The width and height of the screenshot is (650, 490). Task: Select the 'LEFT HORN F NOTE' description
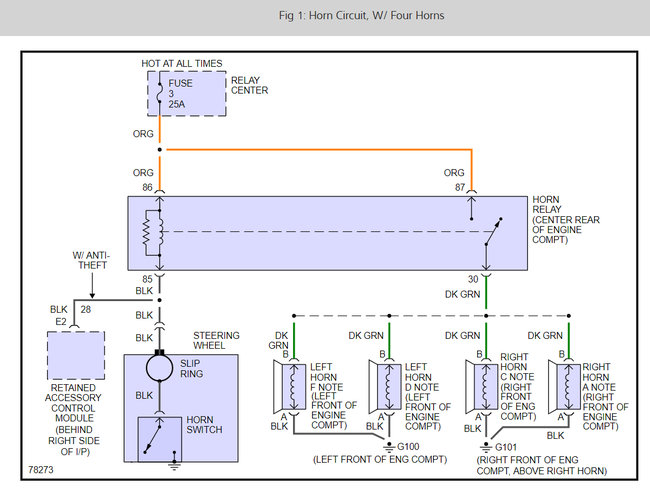pos(333,396)
